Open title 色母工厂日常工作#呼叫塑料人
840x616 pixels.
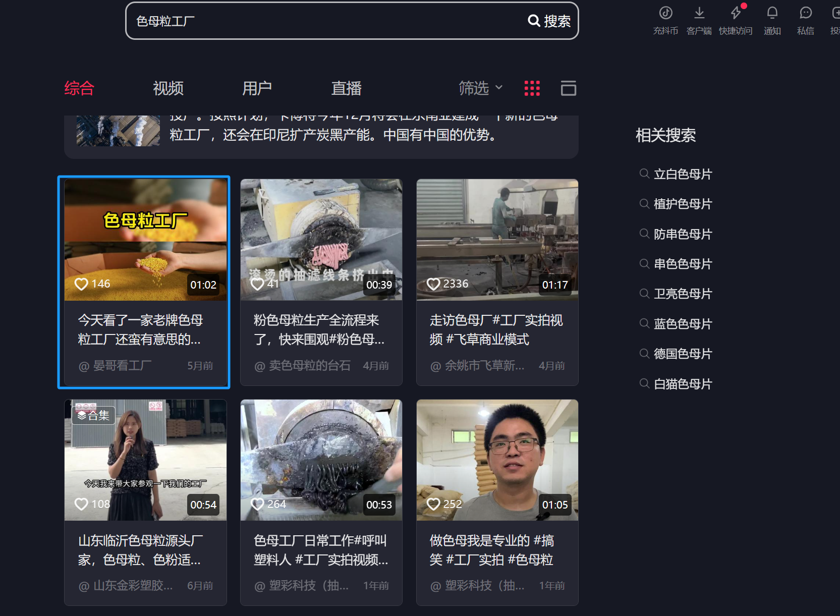coord(321,550)
